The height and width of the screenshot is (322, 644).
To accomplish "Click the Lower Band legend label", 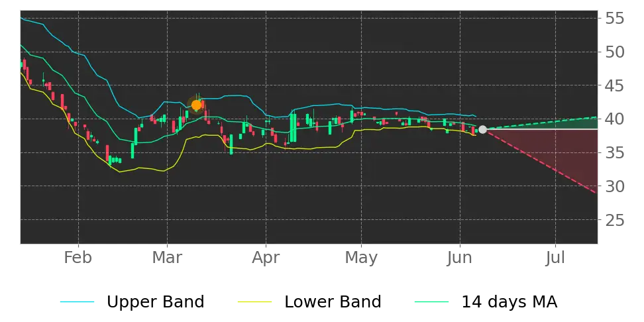I will pos(333,302).
